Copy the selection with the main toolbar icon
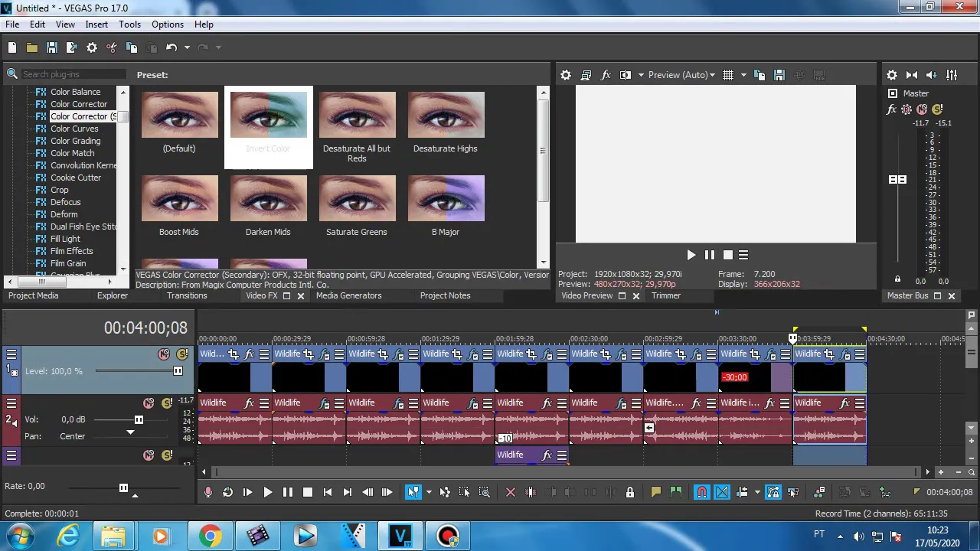Image resolution: width=980 pixels, height=551 pixels. click(132, 47)
